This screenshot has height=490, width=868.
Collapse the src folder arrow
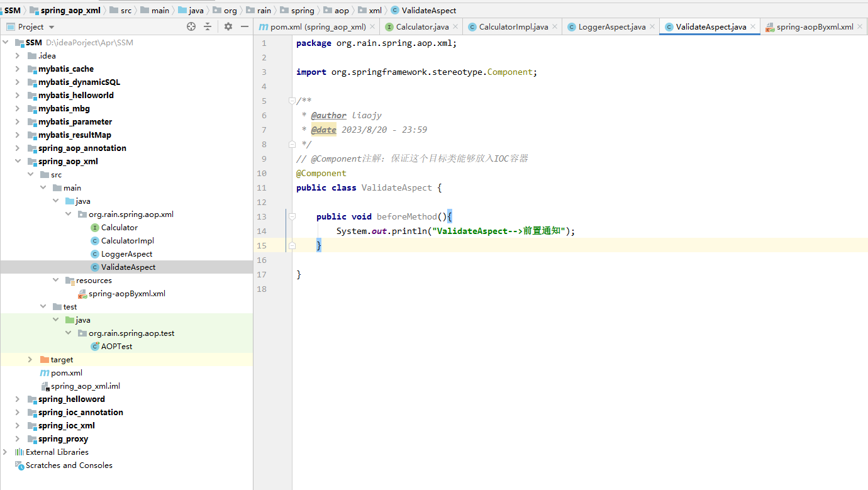30,175
